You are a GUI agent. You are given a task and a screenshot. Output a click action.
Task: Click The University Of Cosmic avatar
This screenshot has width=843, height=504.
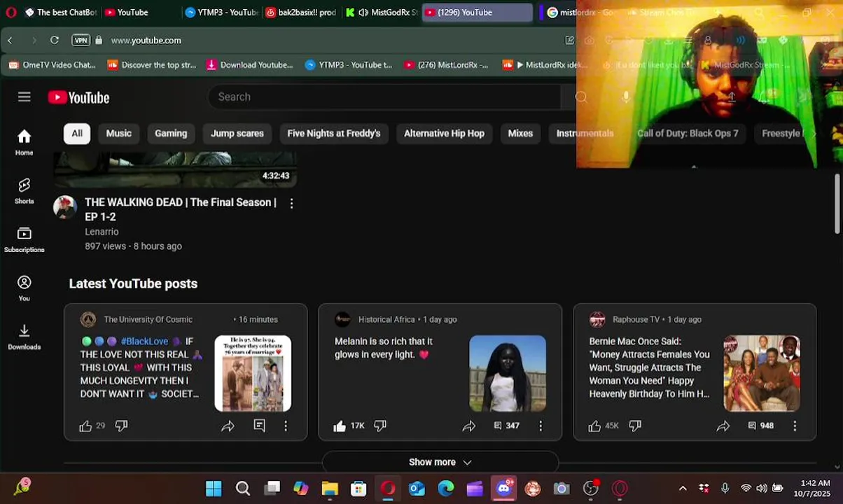coord(88,319)
